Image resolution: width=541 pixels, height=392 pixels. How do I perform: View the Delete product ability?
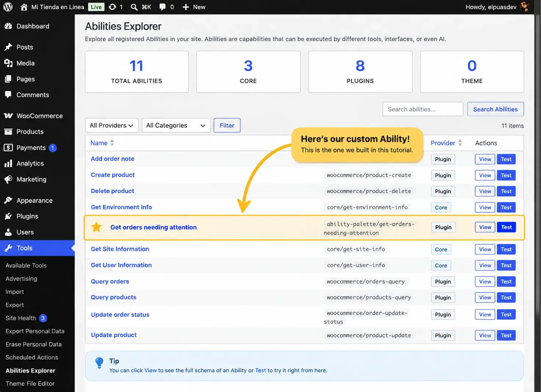485,192
